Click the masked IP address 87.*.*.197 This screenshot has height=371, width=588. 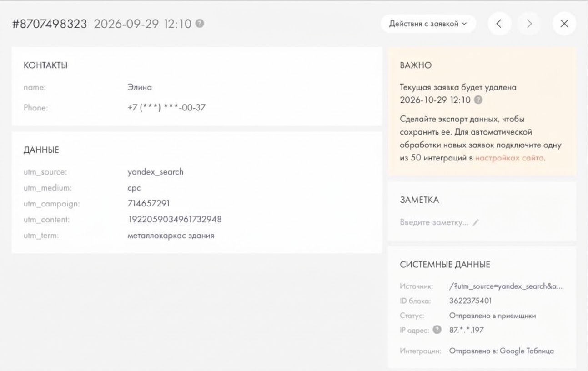tap(466, 330)
